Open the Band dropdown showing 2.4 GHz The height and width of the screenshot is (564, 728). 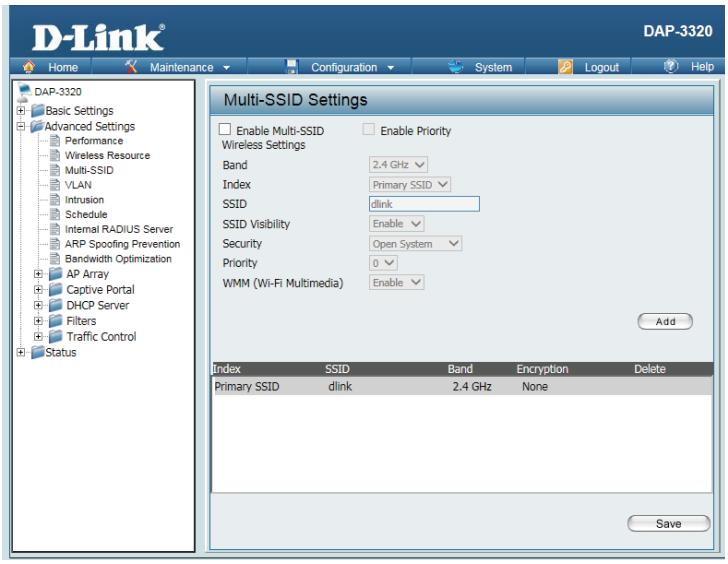tap(398, 165)
